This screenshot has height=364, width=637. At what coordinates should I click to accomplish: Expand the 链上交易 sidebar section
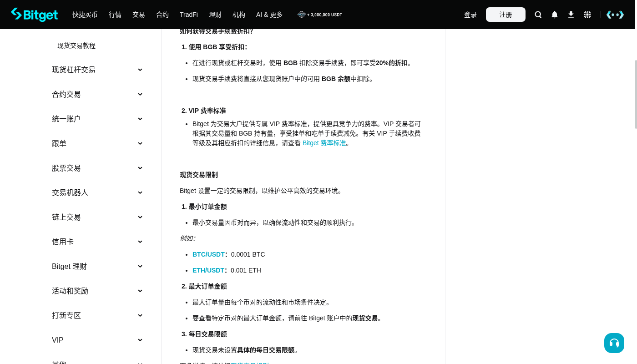(x=97, y=217)
